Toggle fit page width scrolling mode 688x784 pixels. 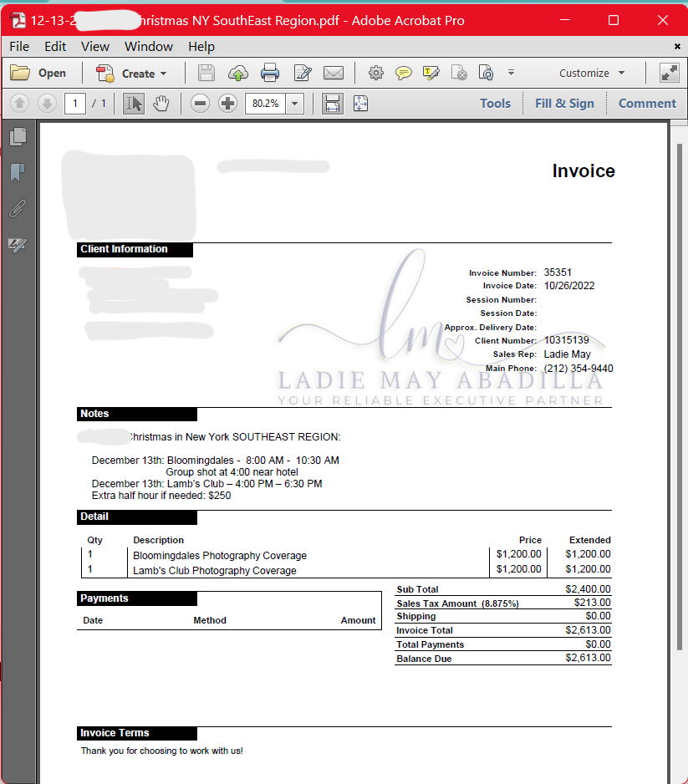(x=333, y=104)
